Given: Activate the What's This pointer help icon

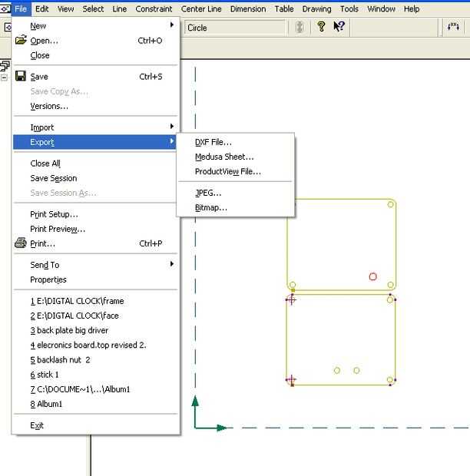Looking at the screenshot, I should (339, 27).
